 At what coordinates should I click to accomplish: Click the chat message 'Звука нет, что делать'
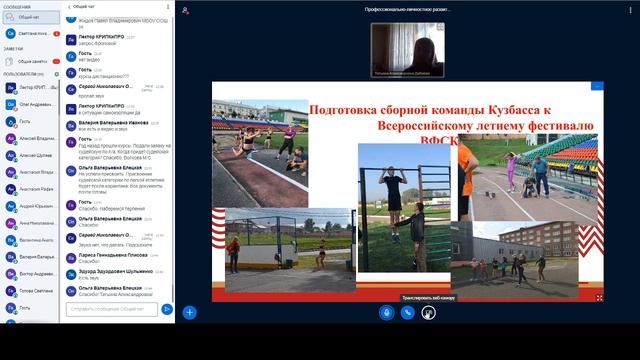115,245
